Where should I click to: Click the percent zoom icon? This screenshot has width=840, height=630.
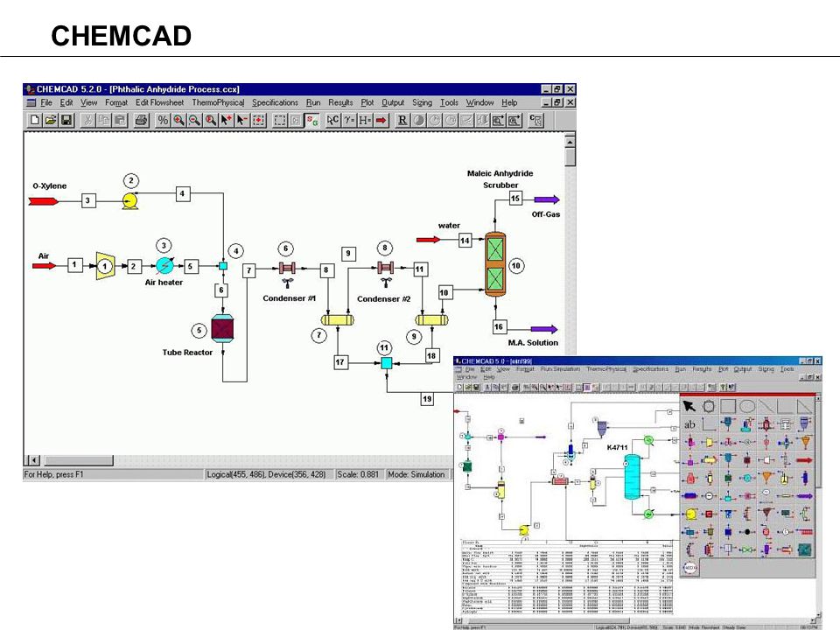163,120
